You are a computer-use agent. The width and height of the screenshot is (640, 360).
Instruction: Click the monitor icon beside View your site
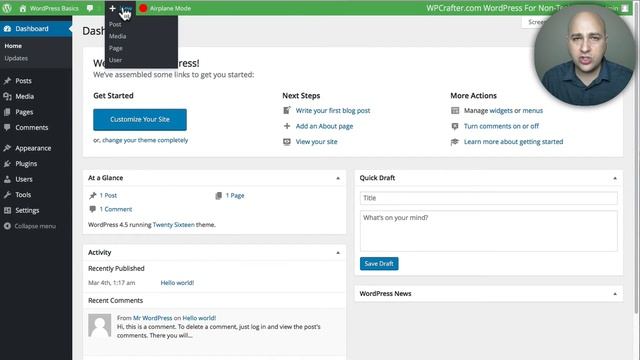[x=287, y=142]
